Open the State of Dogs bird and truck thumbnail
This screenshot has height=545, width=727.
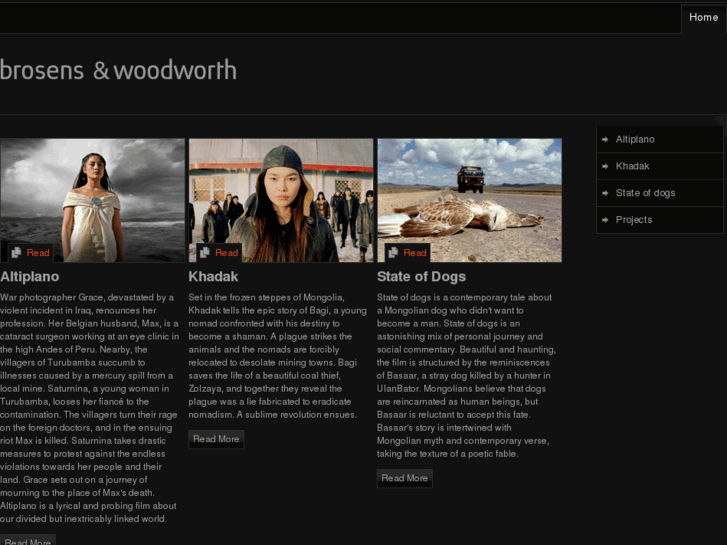click(469, 200)
